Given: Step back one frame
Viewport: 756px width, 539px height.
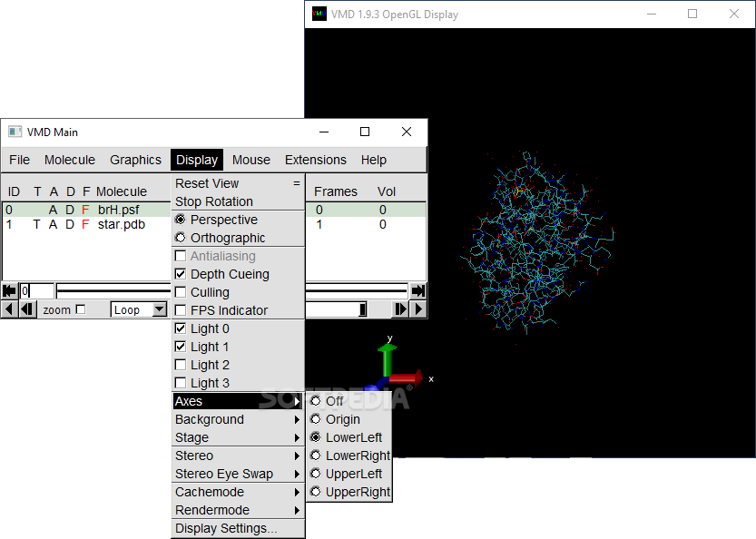Looking at the screenshot, I should tap(27, 309).
